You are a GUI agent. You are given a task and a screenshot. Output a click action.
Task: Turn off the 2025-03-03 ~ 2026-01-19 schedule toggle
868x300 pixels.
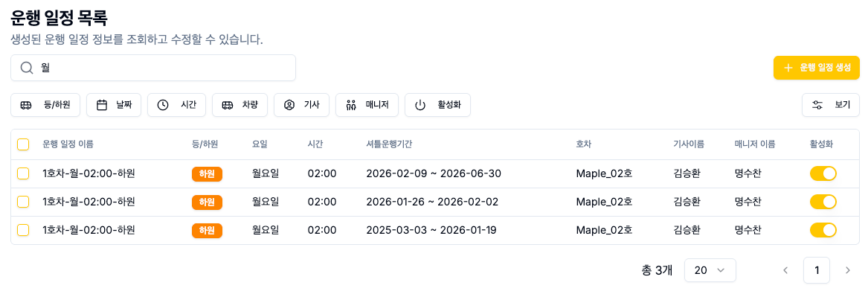pos(823,230)
